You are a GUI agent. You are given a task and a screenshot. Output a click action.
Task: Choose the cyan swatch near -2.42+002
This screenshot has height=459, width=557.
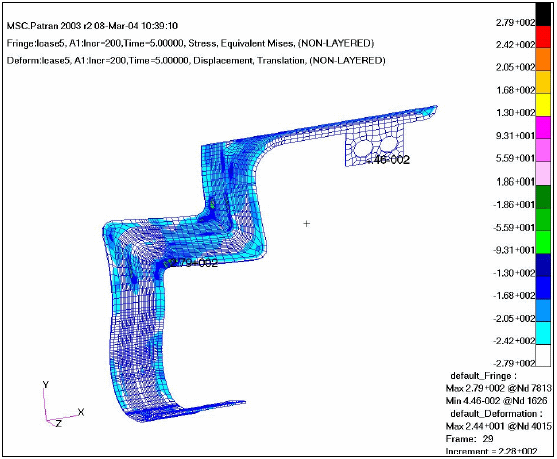tap(543, 333)
